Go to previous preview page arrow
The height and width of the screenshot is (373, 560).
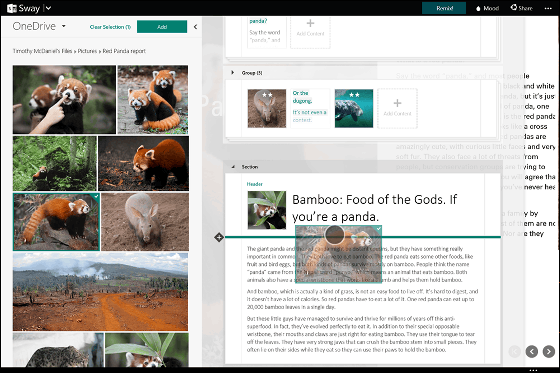[531, 352]
